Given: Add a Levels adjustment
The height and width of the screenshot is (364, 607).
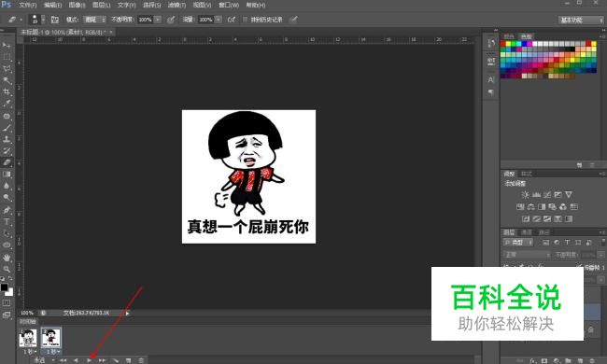Looking at the screenshot, I should pyautogui.click(x=536, y=194).
